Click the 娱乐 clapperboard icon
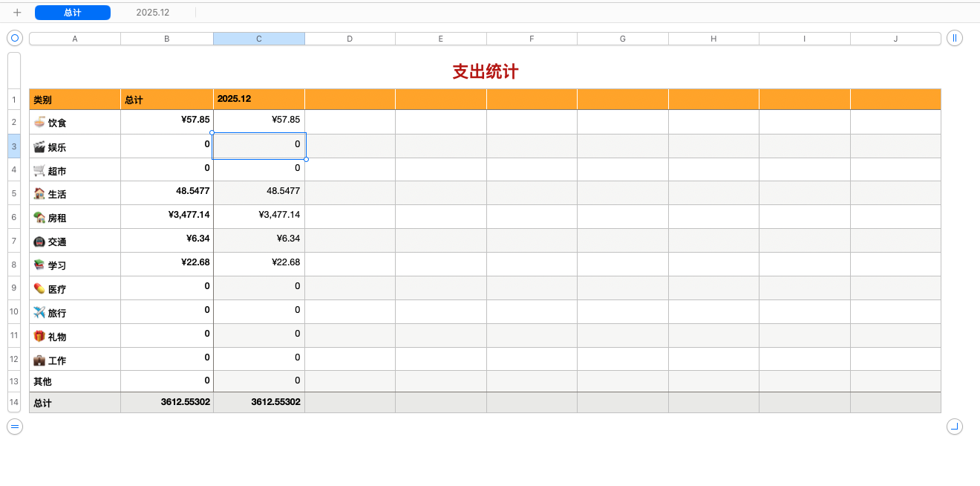This screenshot has height=486, width=980. click(38, 146)
